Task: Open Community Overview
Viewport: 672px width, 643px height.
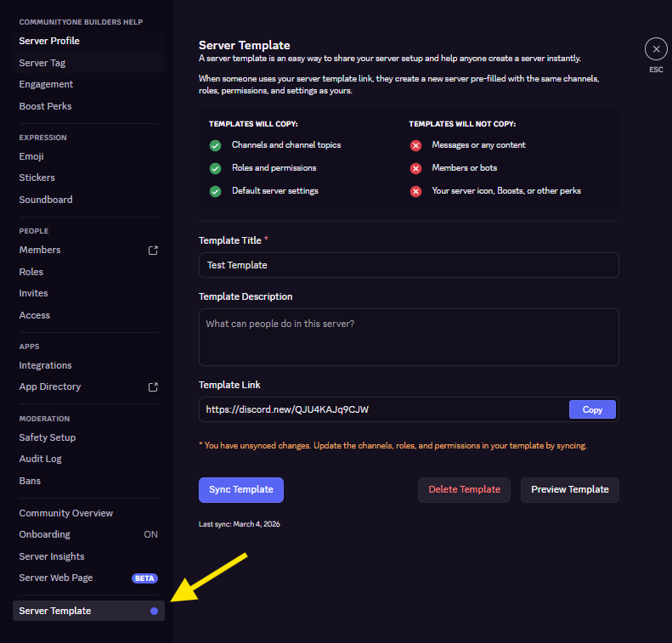Action: pyautogui.click(x=88, y=513)
